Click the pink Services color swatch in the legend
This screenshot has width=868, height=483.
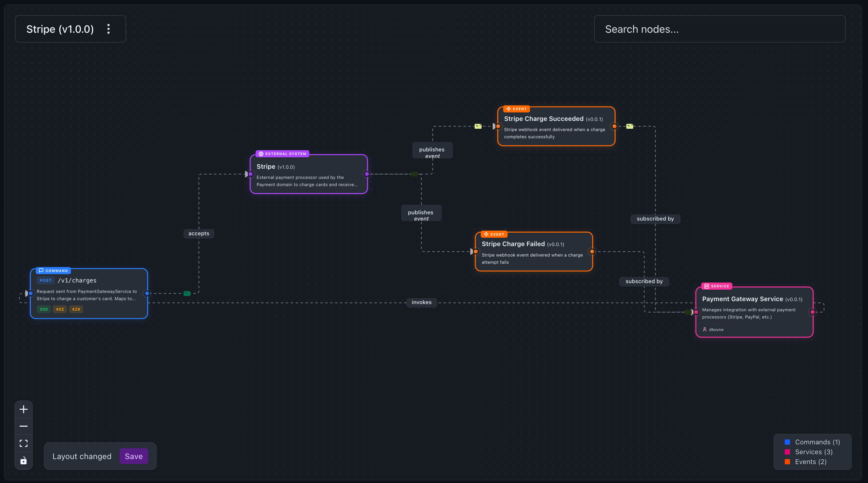(787, 452)
